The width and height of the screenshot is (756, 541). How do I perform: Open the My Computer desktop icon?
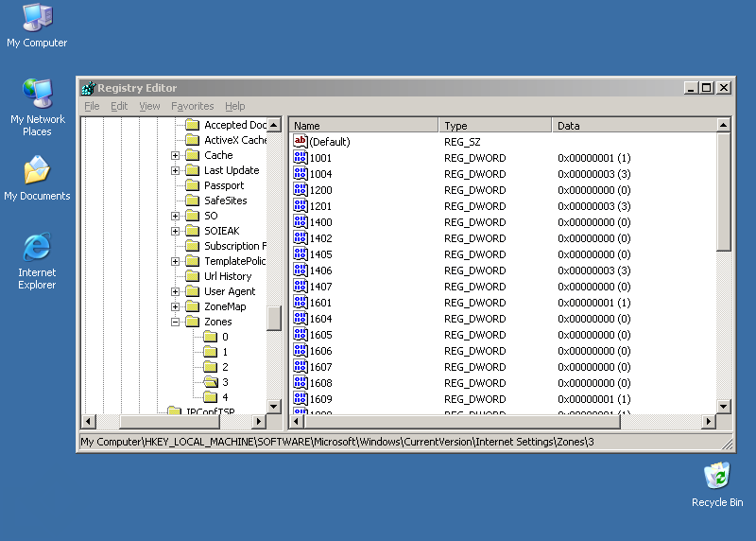(x=37, y=26)
